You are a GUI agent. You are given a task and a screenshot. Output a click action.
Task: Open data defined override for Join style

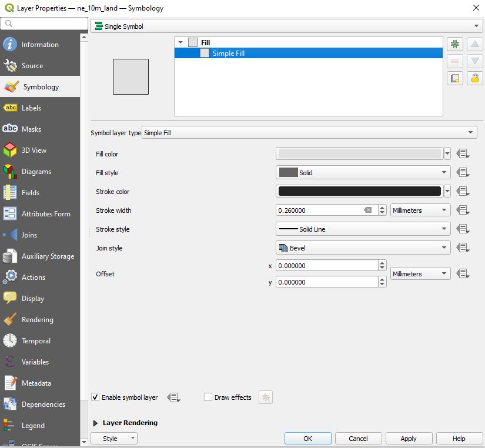463,248
